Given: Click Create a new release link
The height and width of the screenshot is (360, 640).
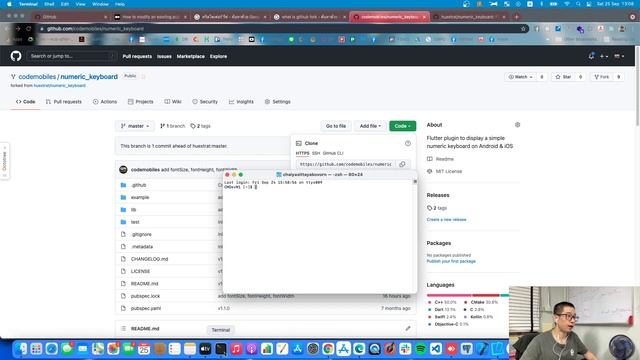Looking at the screenshot, I should [446, 220].
